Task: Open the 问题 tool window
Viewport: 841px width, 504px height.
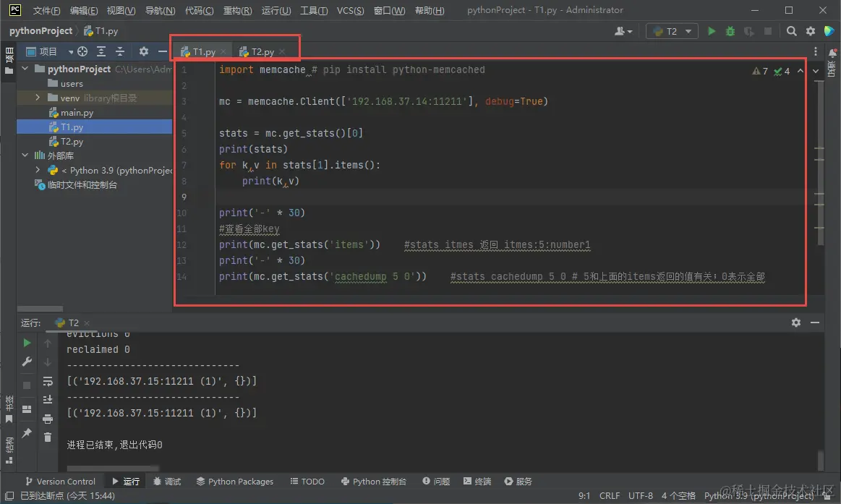Action: click(435, 482)
